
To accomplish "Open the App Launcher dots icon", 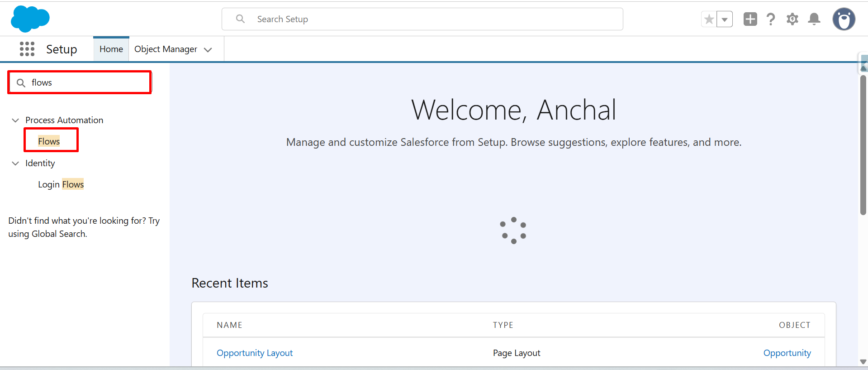I will click(x=27, y=49).
